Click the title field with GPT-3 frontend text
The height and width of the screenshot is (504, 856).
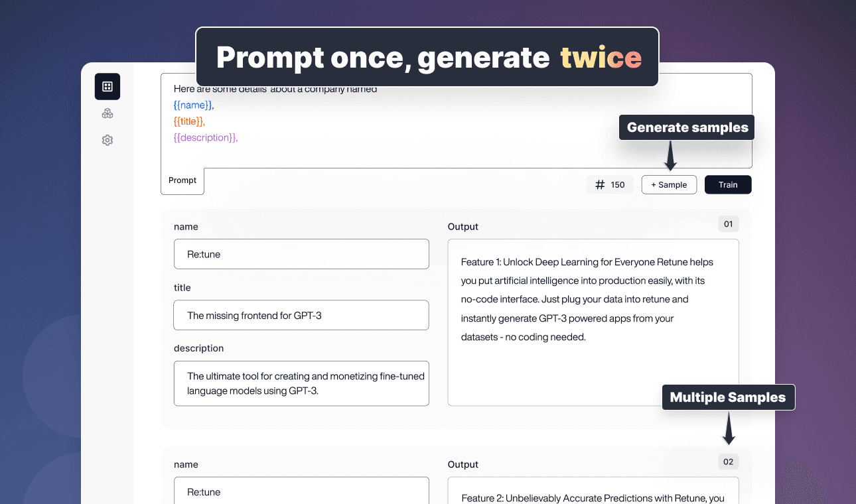coord(301,315)
